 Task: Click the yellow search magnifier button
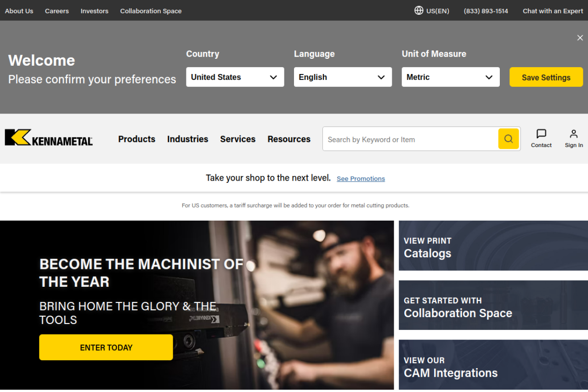508,139
